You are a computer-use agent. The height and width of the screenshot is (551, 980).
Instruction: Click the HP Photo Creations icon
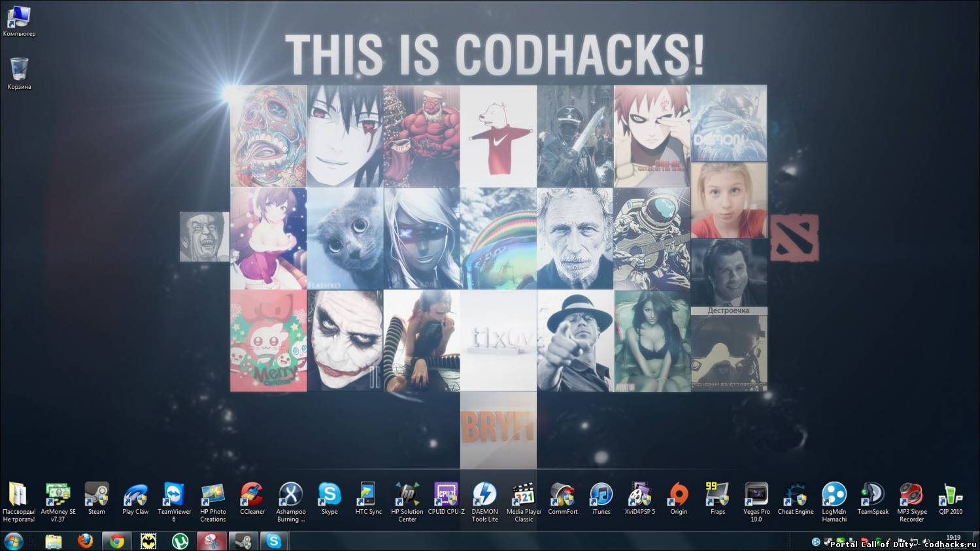pyautogui.click(x=213, y=502)
